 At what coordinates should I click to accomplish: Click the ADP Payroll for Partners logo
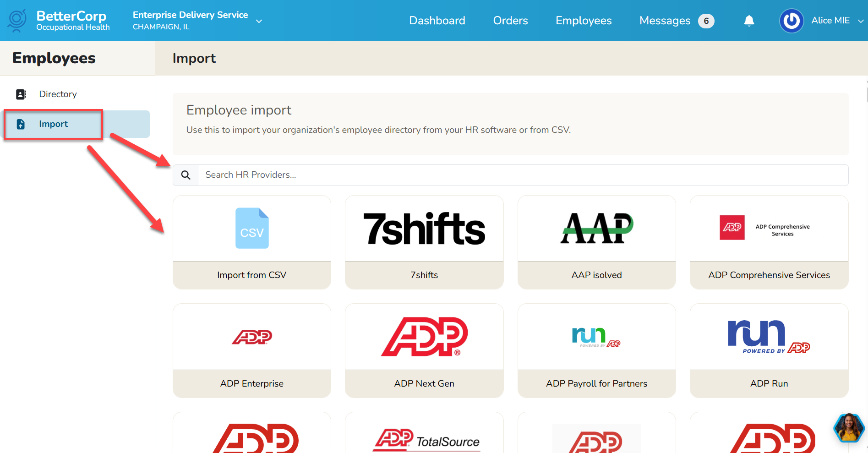point(596,337)
